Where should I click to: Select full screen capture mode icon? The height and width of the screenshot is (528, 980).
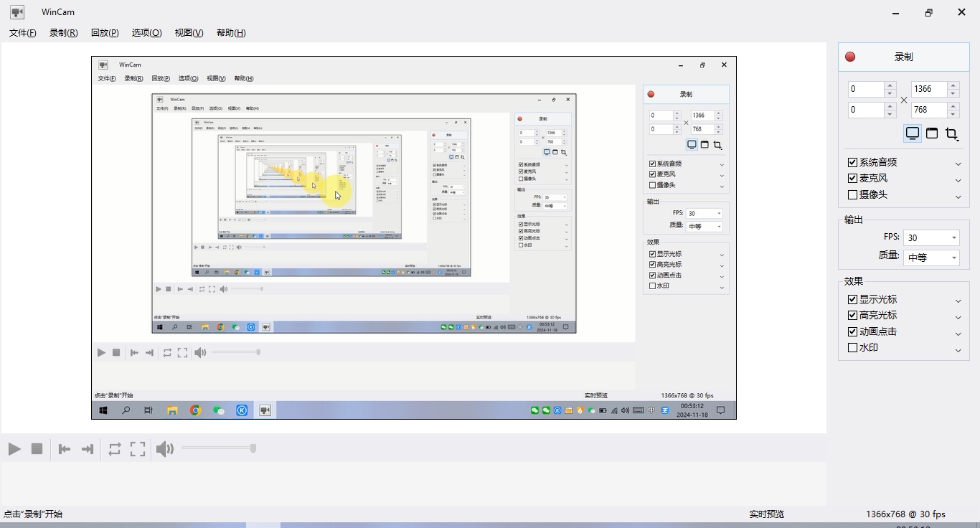coord(913,133)
